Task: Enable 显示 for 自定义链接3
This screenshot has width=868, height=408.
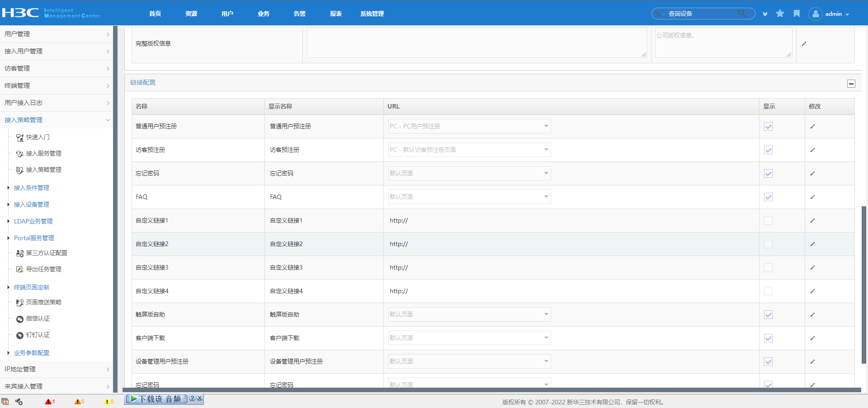Action: click(768, 268)
